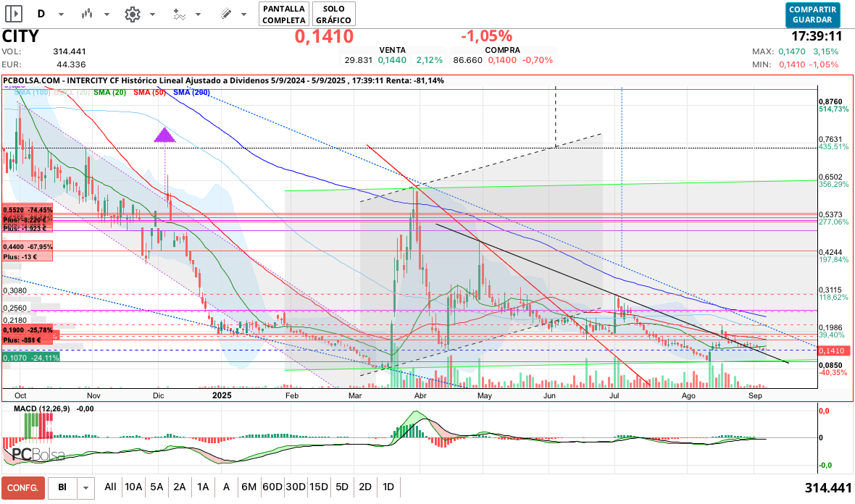Select the 15D range
Screen dimensions: 855x504
point(318,487)
